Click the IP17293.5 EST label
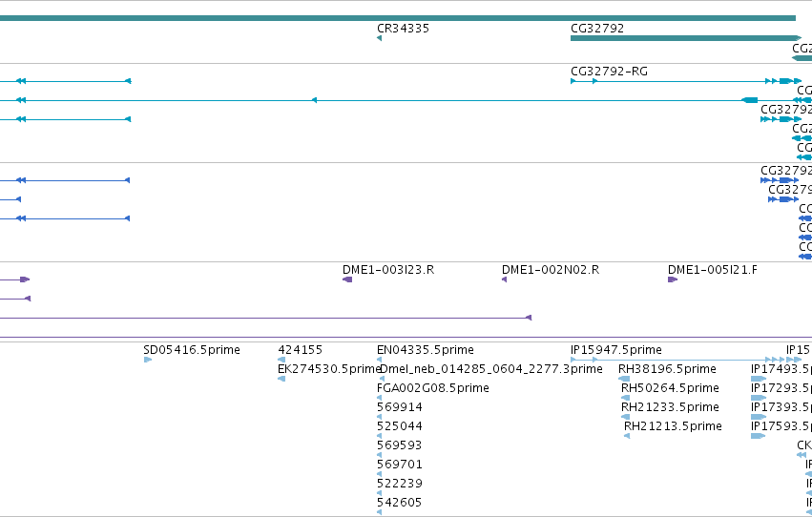This screenshot has width=812, height=517. tap(781, 388)
